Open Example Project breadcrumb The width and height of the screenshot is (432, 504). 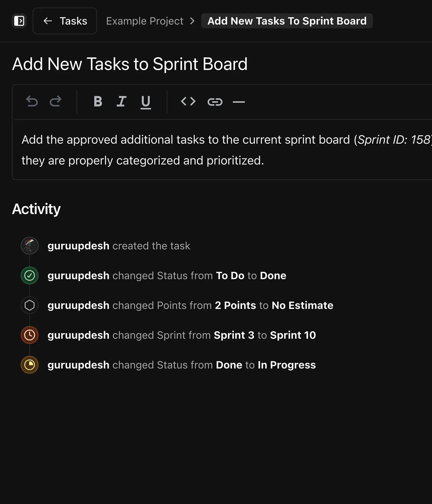tap(144, 21)
